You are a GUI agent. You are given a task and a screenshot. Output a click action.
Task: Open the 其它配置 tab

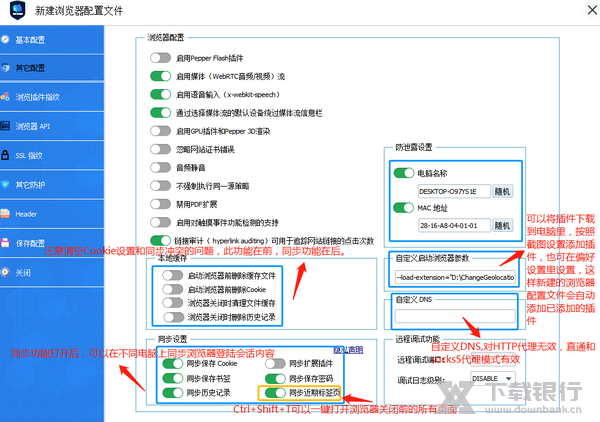[x=30, y=68]
